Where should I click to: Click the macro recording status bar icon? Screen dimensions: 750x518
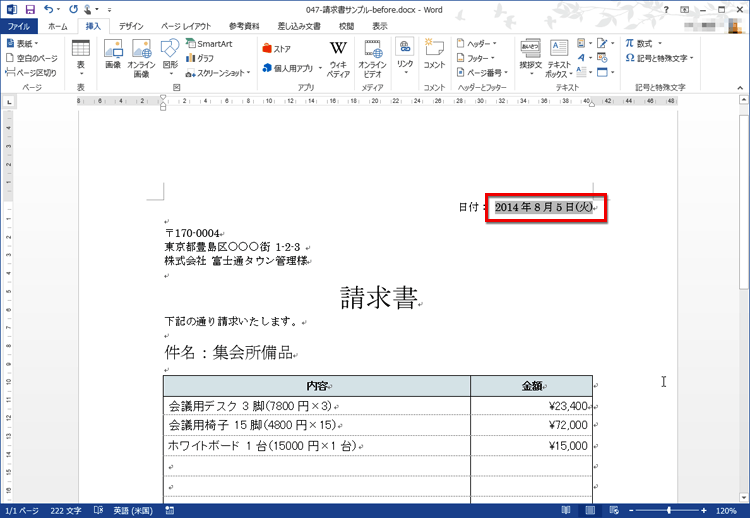170,510
